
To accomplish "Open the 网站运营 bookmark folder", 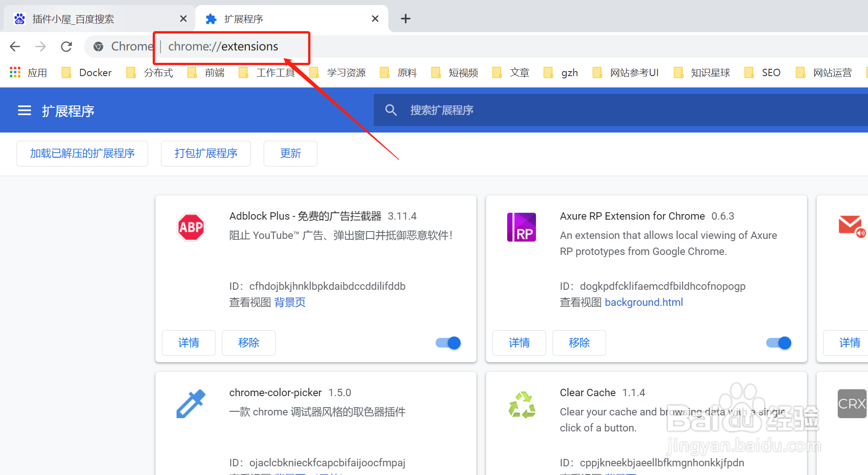I will coord(824,72).
